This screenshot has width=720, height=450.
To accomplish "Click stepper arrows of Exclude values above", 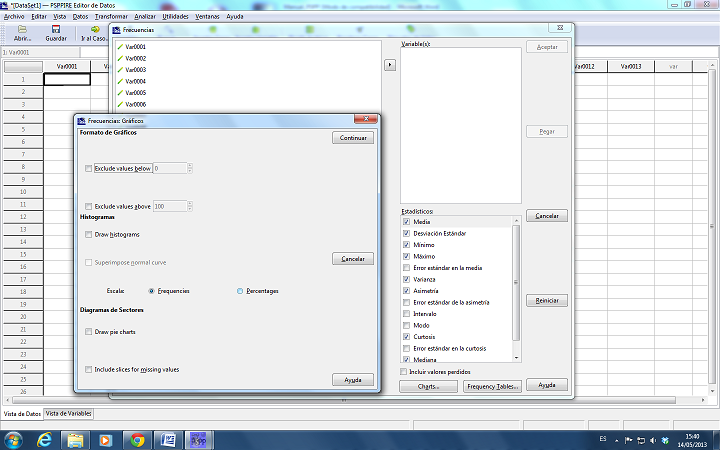I will pyautogui.click(x=190, y=207).
